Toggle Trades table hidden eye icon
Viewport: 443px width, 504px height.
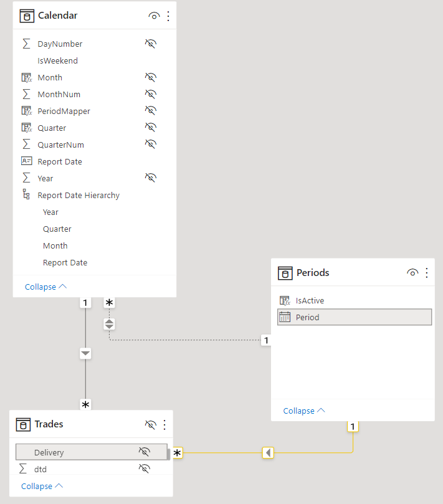150,425
